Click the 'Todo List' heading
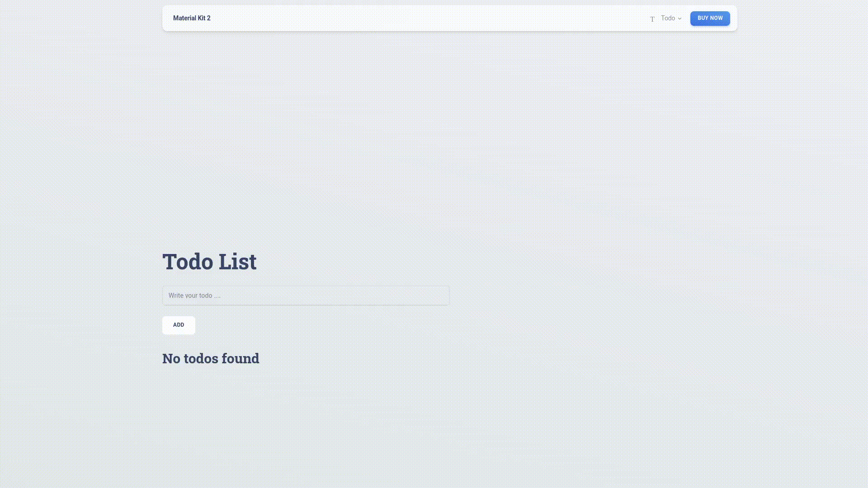The width and height of the screenshot is (868, 488). (209, 262)
